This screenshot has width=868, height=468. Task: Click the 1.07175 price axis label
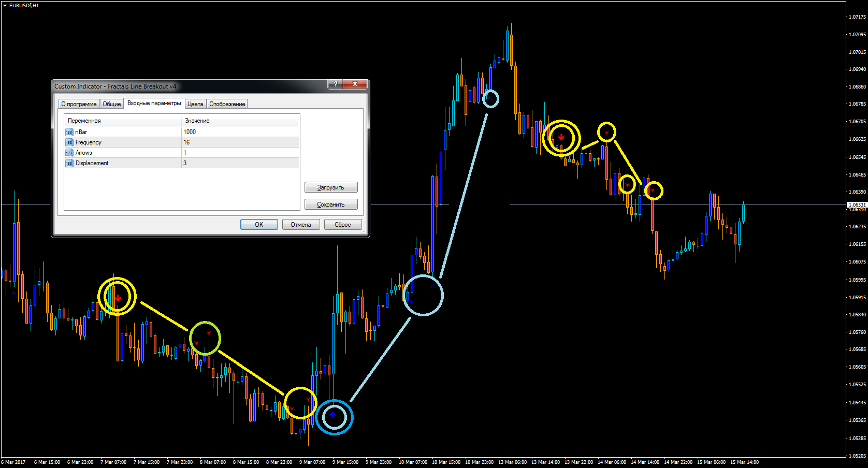857,17
